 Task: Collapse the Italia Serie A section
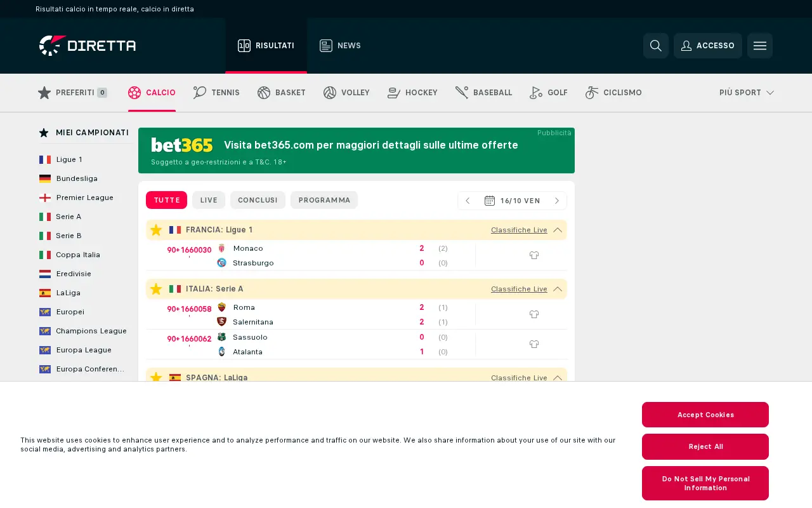click(558, 289)
